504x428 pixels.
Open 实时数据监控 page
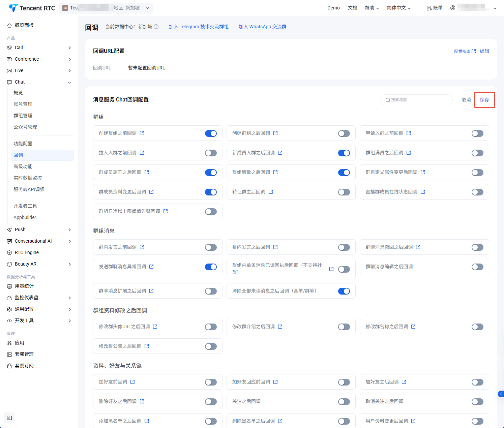(x=28, y=178)
